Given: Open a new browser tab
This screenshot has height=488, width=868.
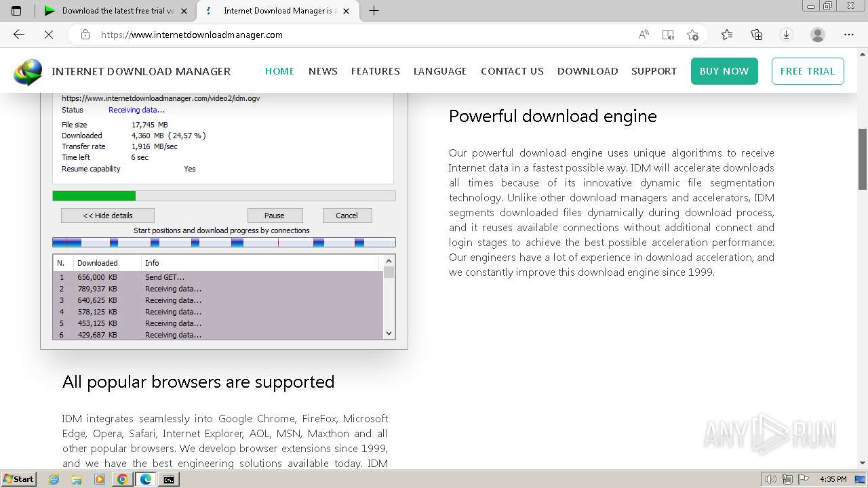Looking at the screenshot, I should tap(374, 11).
